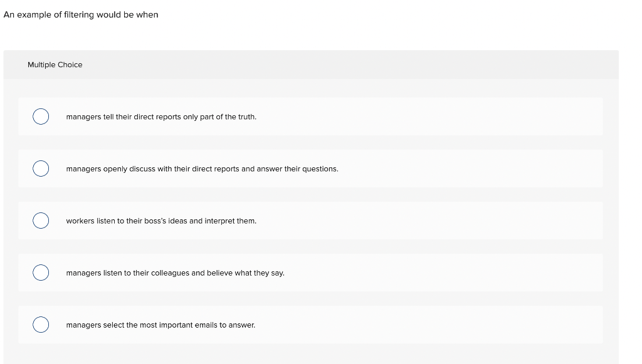The height and width of the screenshot is (364, 642).
Task: Click the question text at the top
Action: tap(80, 14)
